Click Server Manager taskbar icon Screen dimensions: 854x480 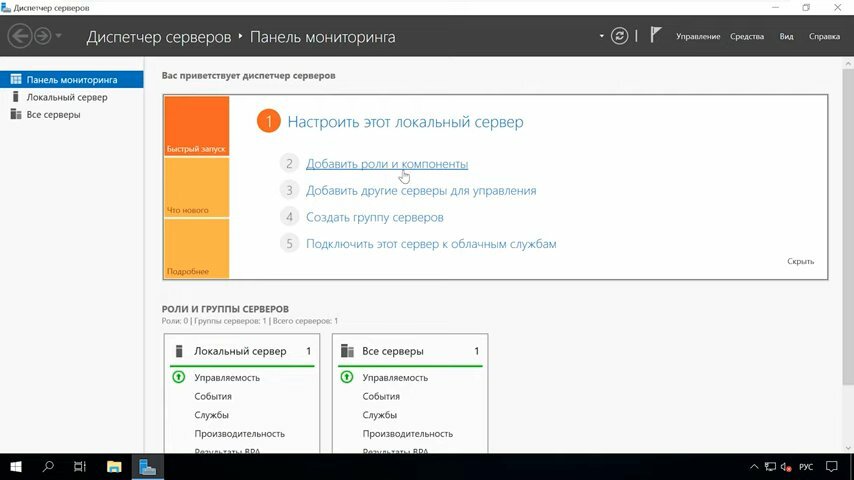click(x=148, y=467)
